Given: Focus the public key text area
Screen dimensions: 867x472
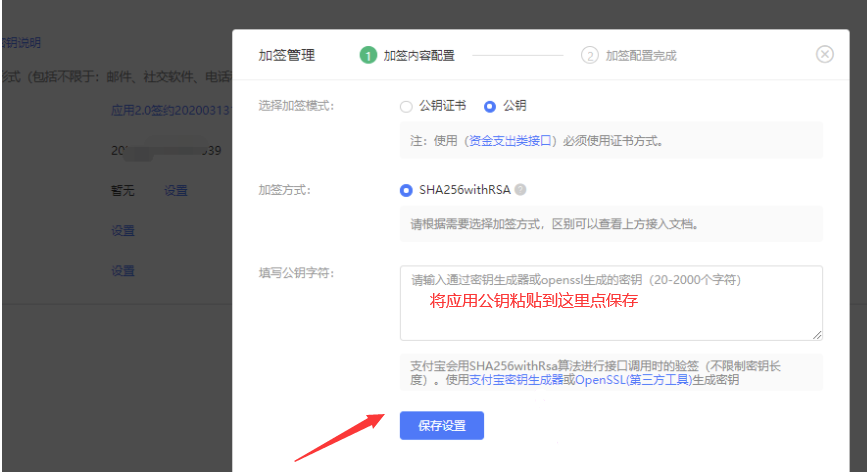Looking at the screenshot, I should [x=611, y=303].
